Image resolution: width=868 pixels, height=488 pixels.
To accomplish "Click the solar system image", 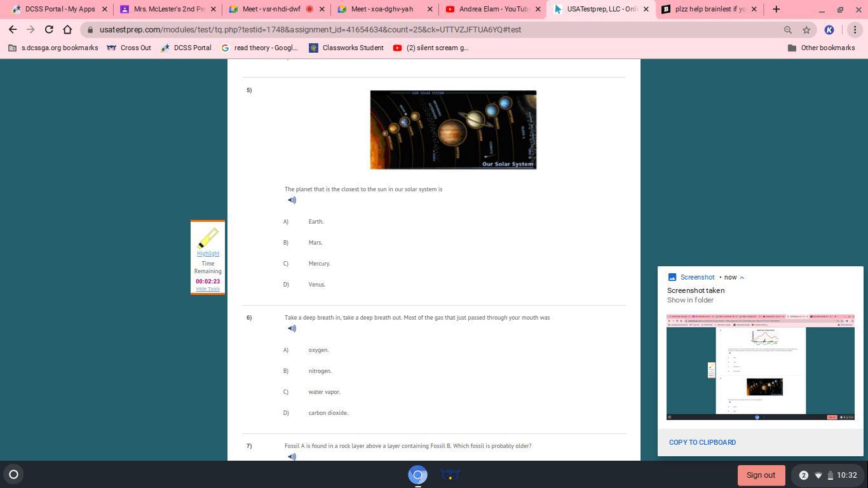I will coord(453,130).
